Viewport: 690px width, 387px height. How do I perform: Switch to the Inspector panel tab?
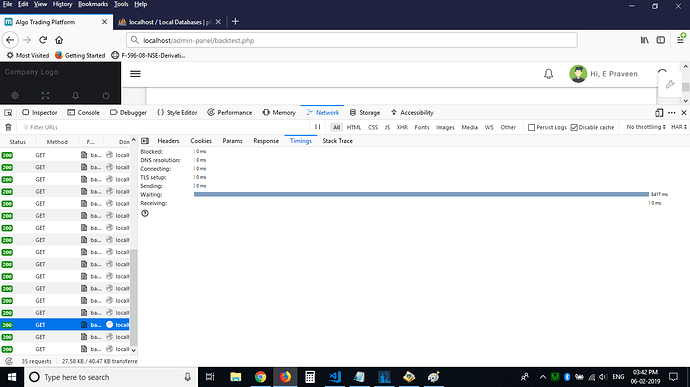pyautogui.click(x=40, y=113)
